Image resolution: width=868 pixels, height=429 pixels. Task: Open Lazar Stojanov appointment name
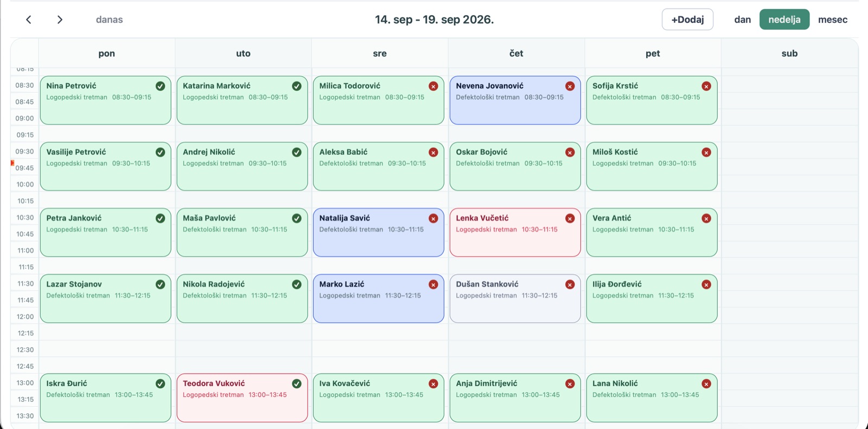pos(74,285)
